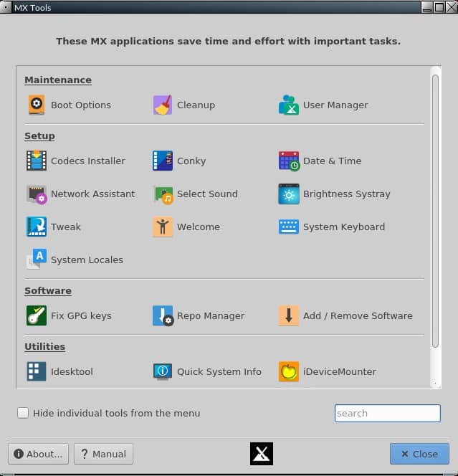Click the Maintenance section heading
The height and width of the screenshot is (476, 458).
pyautogui.click(x=58, y=80)
